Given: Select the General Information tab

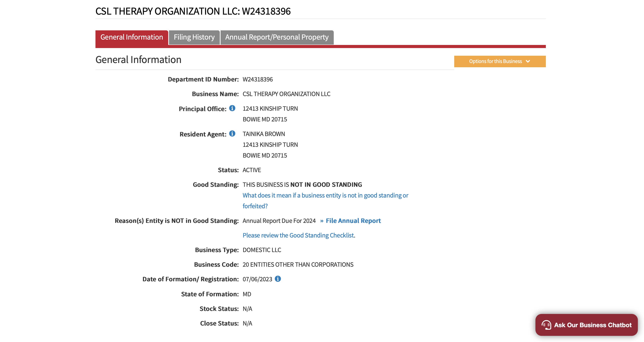Looking at the screenshot, I should point(131,37).
